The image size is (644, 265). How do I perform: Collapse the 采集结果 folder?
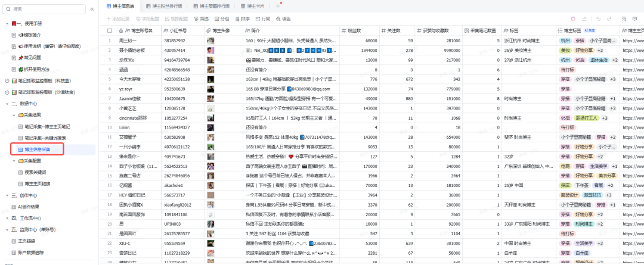[14, 116]
